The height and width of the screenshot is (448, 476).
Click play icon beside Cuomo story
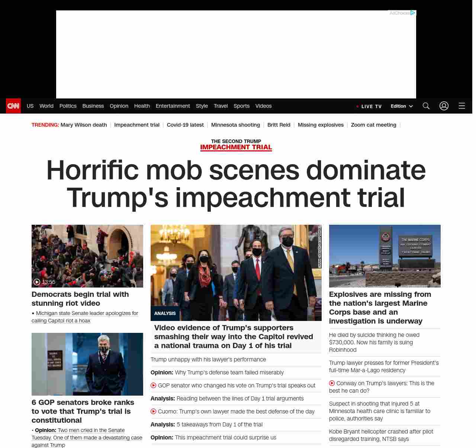pyautogui.click(x=153, y=412)
